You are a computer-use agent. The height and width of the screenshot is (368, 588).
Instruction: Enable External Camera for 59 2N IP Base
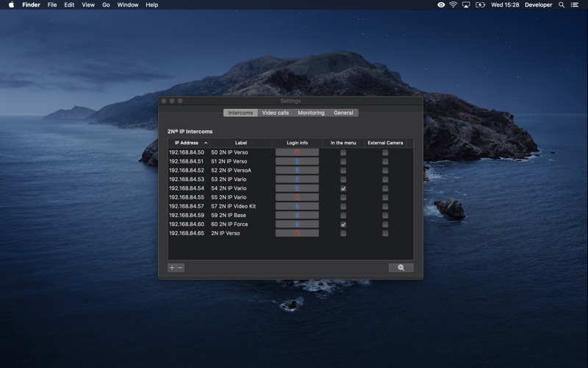(385, 216)
